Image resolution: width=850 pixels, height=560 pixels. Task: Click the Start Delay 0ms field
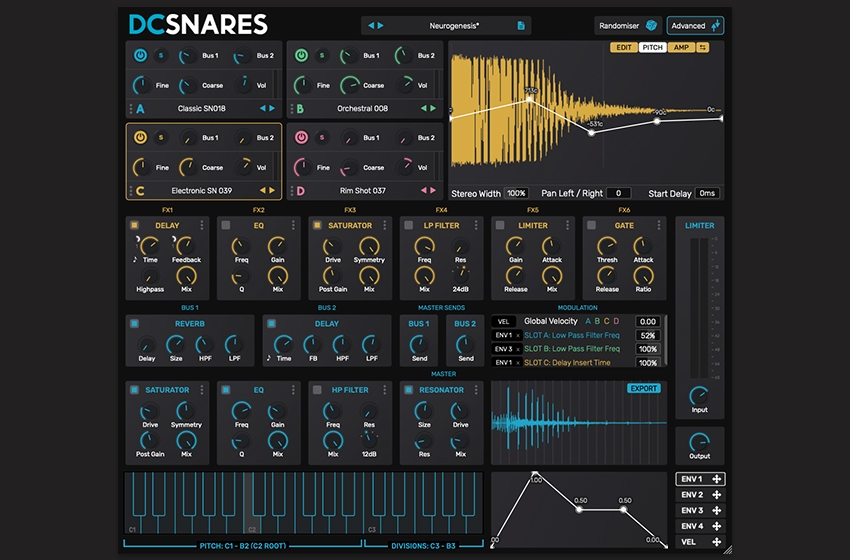707,194
